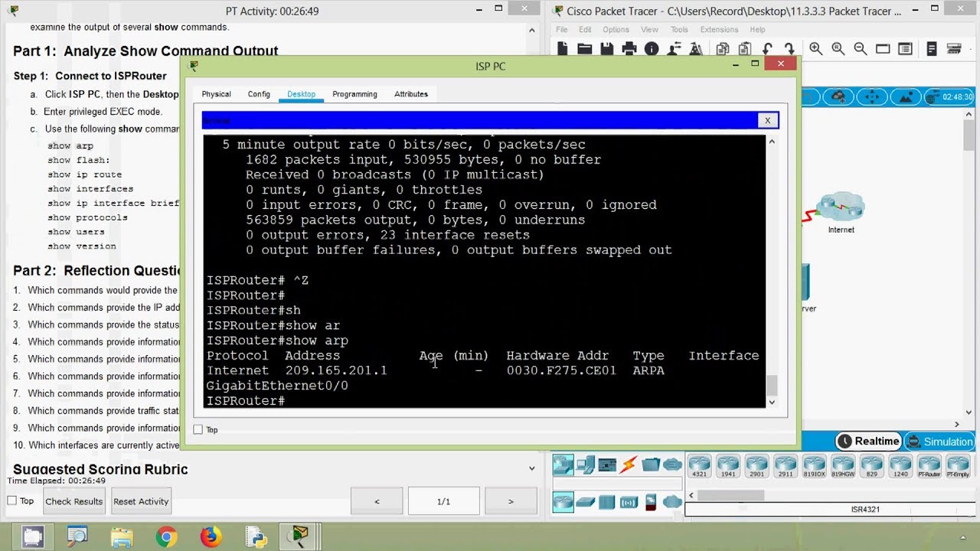
Task: Print using the printer toolbar icon
Action: 629,49
